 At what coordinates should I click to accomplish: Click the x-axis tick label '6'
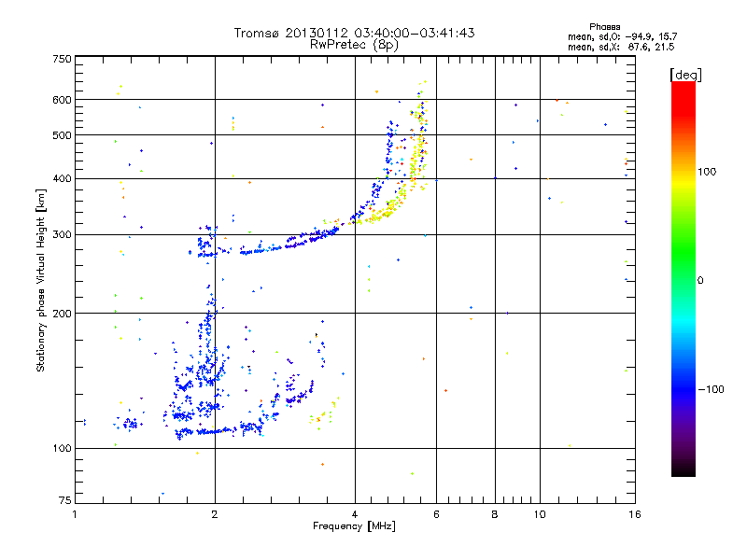pyautogui.click(x=436, y=514)
